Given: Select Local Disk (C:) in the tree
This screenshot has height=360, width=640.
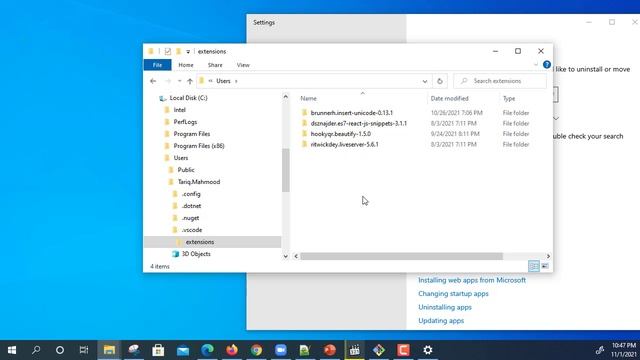Looking at the screenshot, I should 188,98.
